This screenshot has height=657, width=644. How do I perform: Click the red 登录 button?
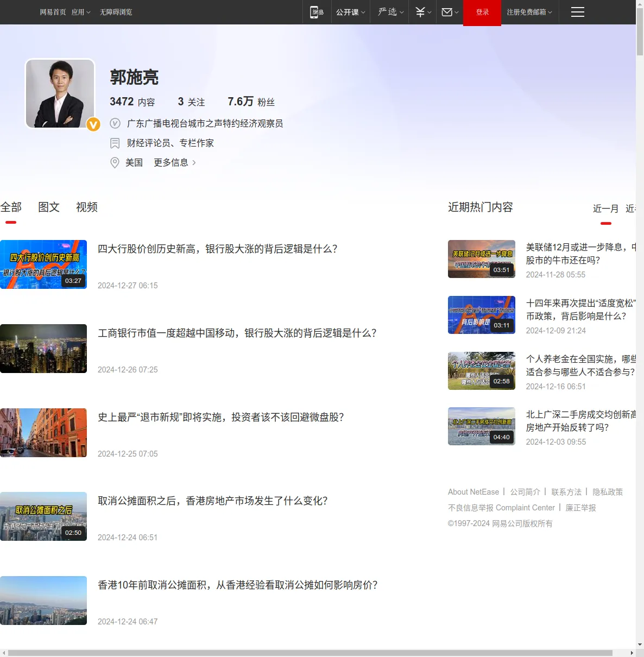[482, 12]
